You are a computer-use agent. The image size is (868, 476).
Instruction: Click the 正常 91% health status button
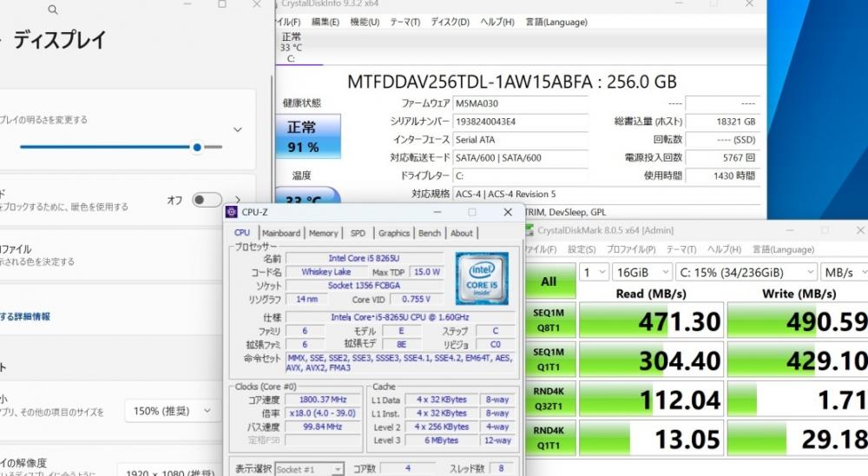[308, 137]
